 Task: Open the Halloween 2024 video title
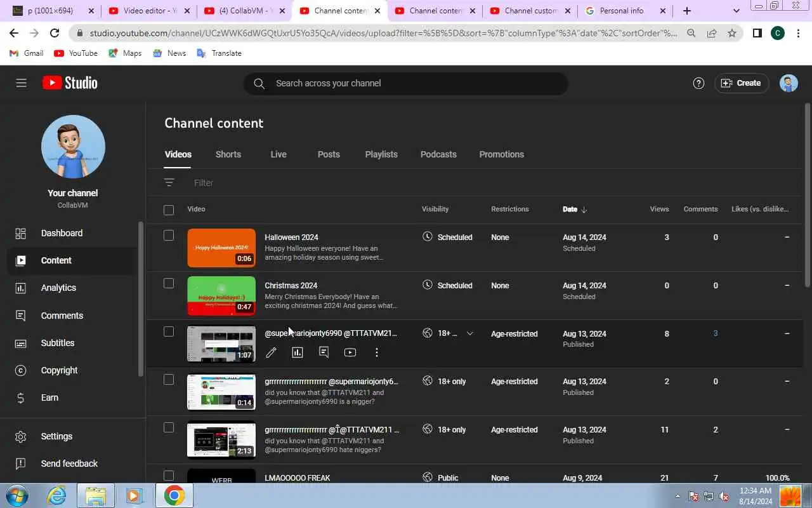tap(291, 237)
